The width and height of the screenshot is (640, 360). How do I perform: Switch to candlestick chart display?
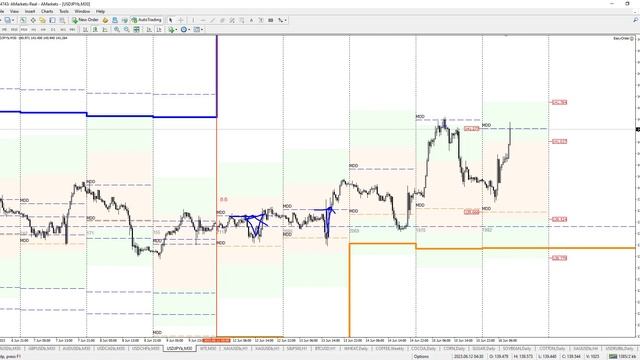[95, 29]
